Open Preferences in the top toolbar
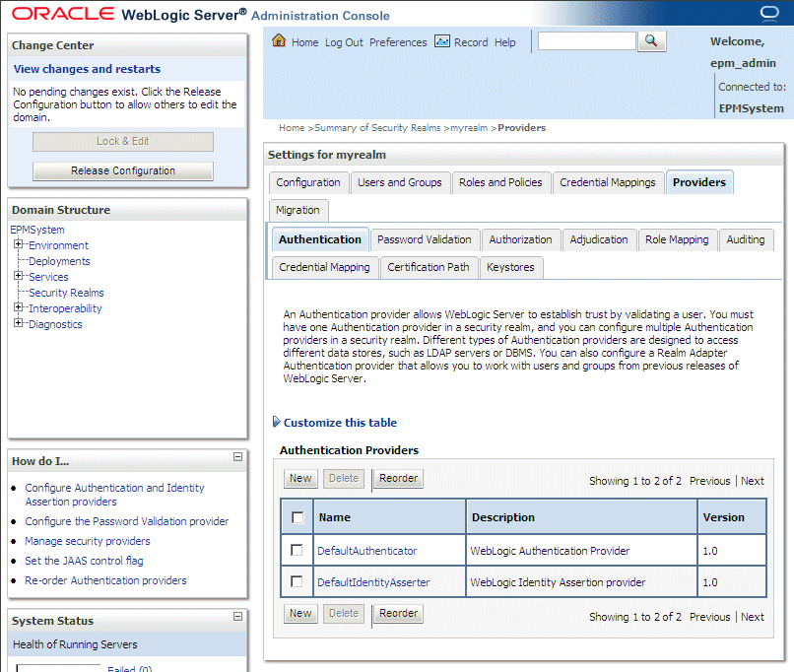This screenshot has width=794, height=672. tap(398, 42)
